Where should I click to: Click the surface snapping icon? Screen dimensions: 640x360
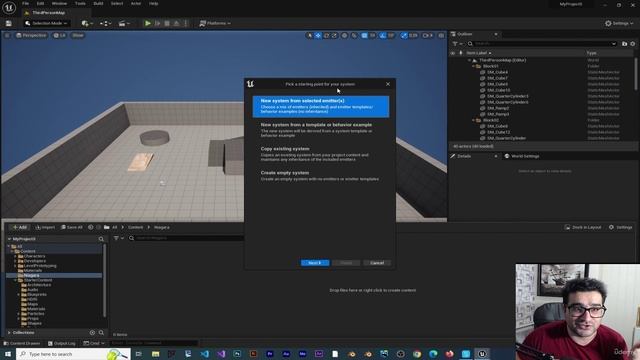coord(354,36)
